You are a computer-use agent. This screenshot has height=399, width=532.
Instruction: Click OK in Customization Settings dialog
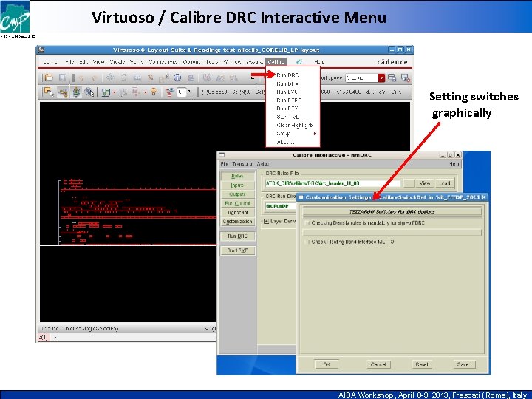click(x=326, y=364)
